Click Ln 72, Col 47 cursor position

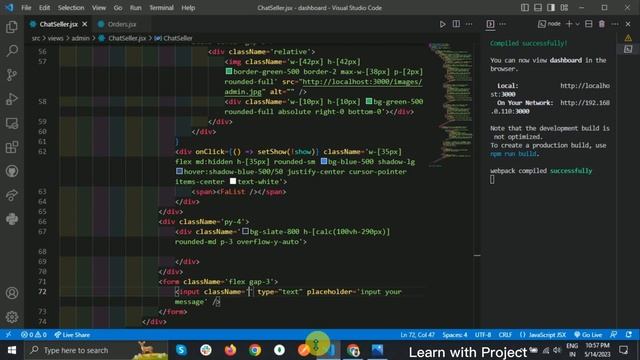pos(417,335)
